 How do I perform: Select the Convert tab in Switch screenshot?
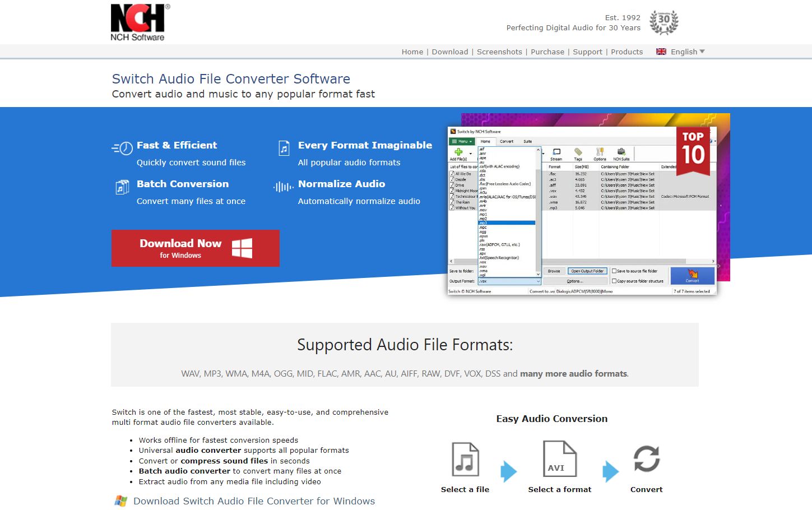[x=507, y=141]
